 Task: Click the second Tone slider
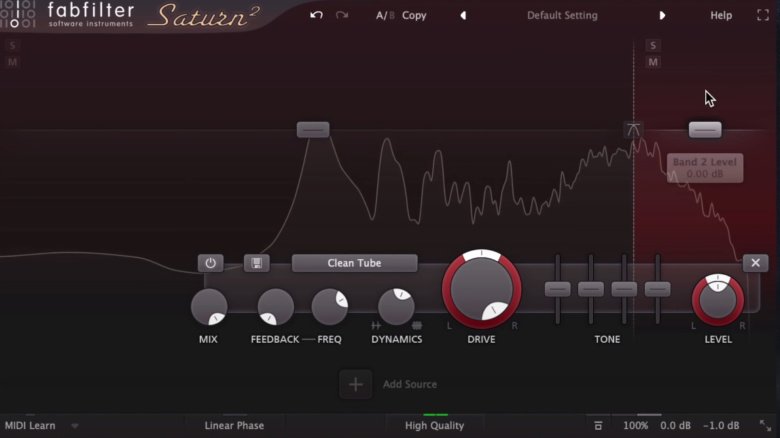[591, 289]
